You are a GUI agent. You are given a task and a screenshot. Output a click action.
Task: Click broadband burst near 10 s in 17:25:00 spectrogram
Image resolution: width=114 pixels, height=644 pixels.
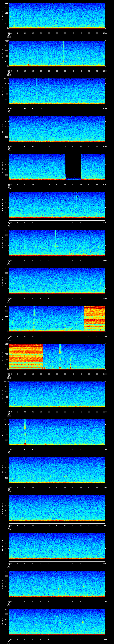pos(25,432)
